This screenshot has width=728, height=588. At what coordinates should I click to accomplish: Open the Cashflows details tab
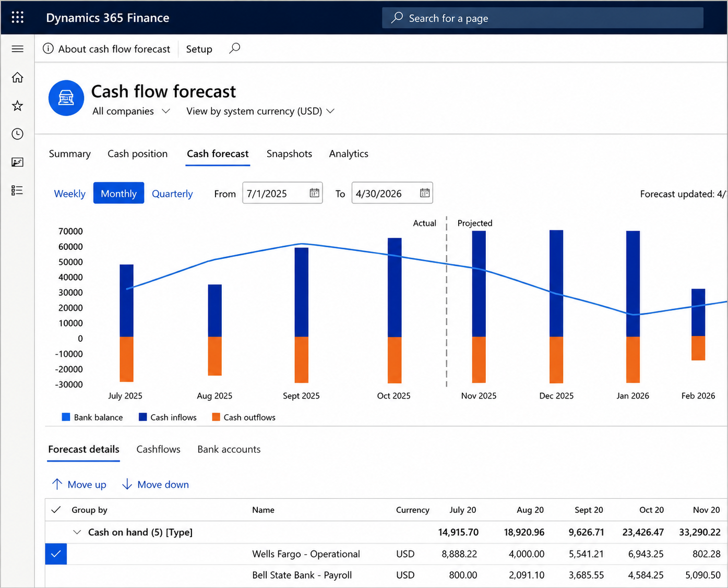click(x=158, y=449)
